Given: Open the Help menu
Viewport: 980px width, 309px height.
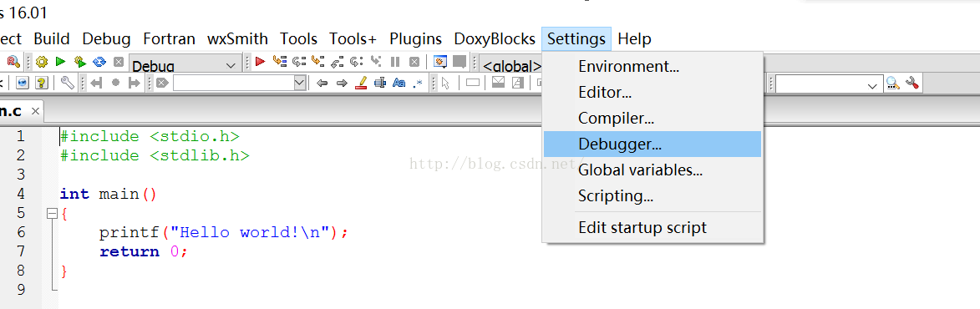Looking at the screenshot, I should [634, 38].
